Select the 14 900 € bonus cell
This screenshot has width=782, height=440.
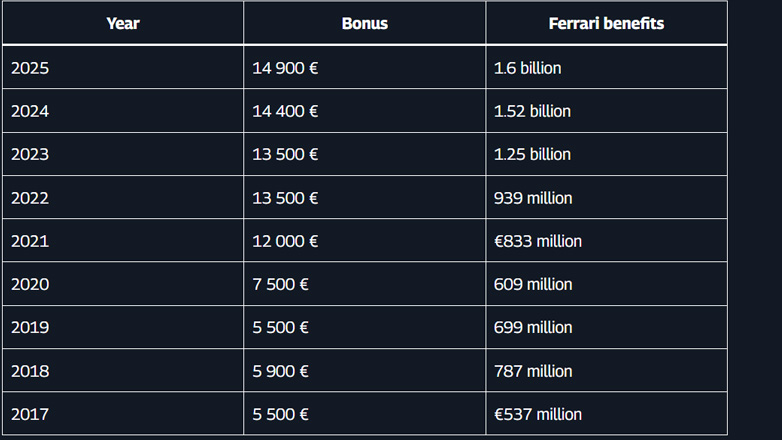[285, 68]
